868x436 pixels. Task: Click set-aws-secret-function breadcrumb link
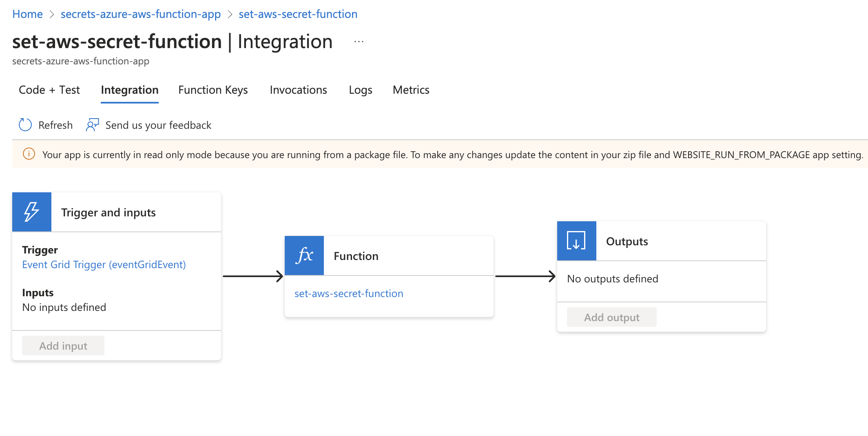point(298,14)
